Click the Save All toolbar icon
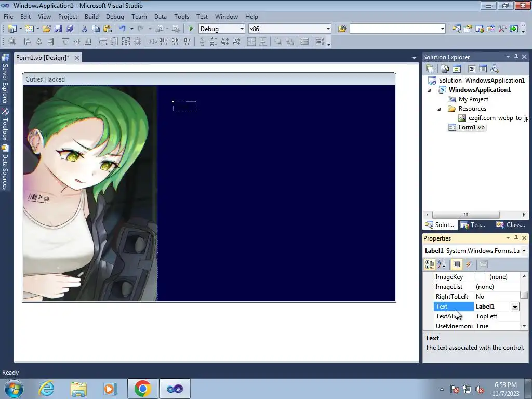Viewport: 532px width, 399px height. click(x=70, y=29)
